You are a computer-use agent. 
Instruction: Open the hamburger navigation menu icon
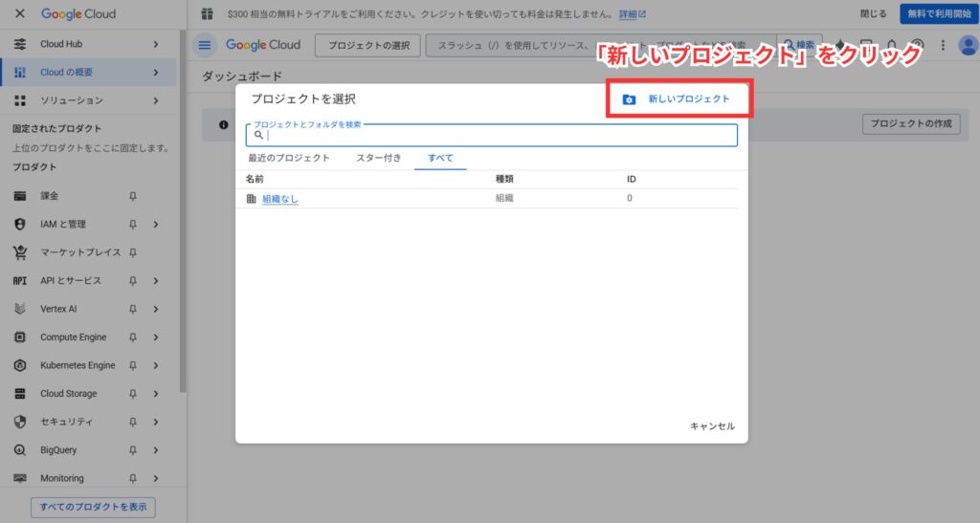click(205, 45)
